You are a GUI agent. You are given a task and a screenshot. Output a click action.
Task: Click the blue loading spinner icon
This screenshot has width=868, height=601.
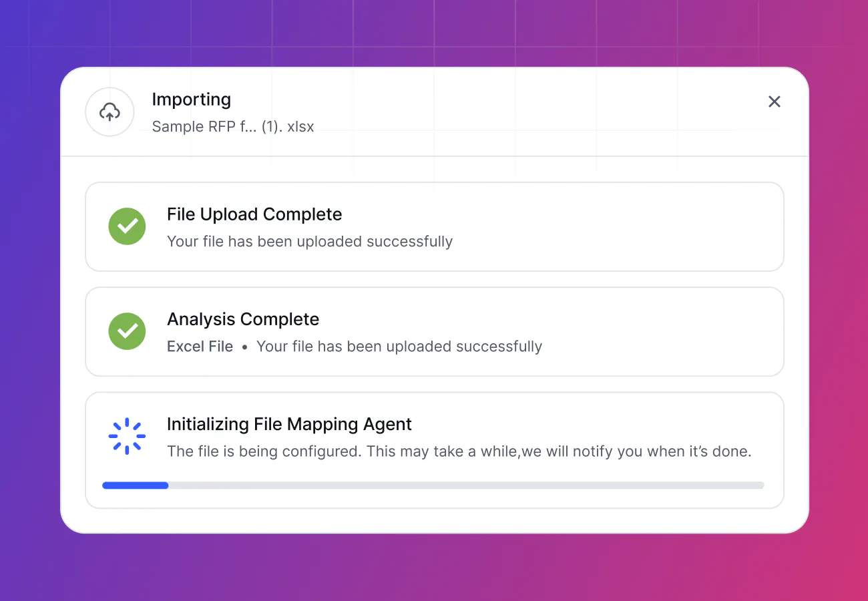127,436
